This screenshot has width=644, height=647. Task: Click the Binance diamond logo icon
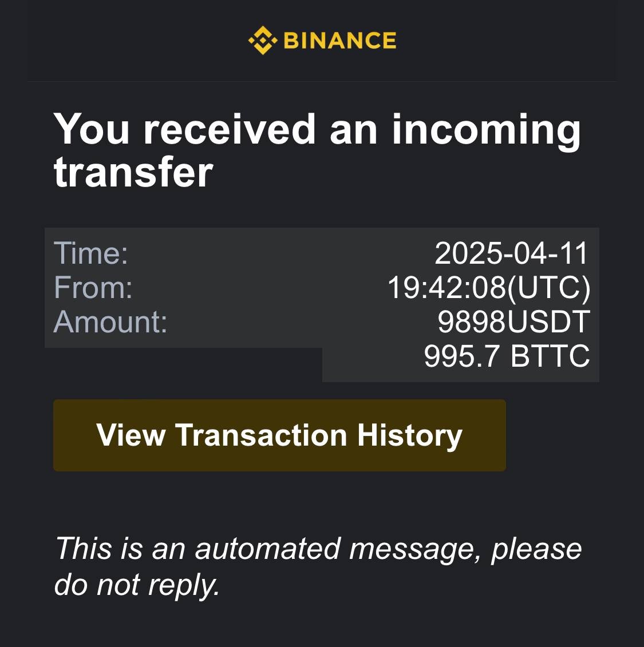coord(263,41)
